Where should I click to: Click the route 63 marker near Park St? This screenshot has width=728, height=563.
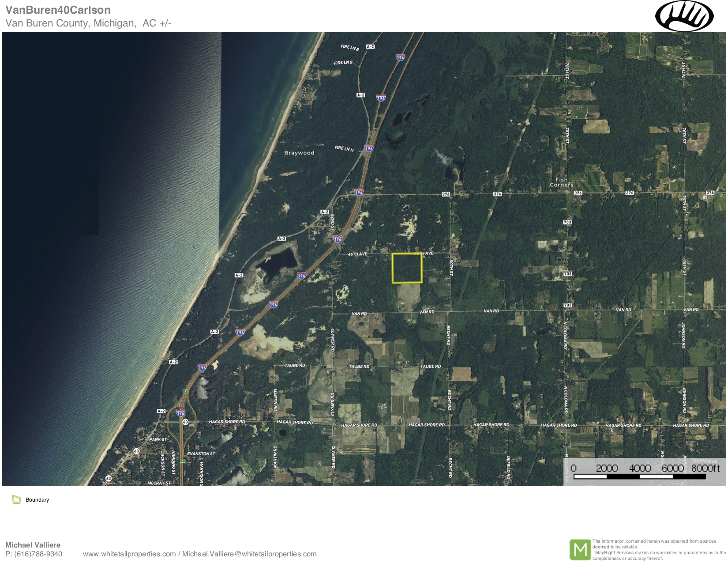(137, 451)
